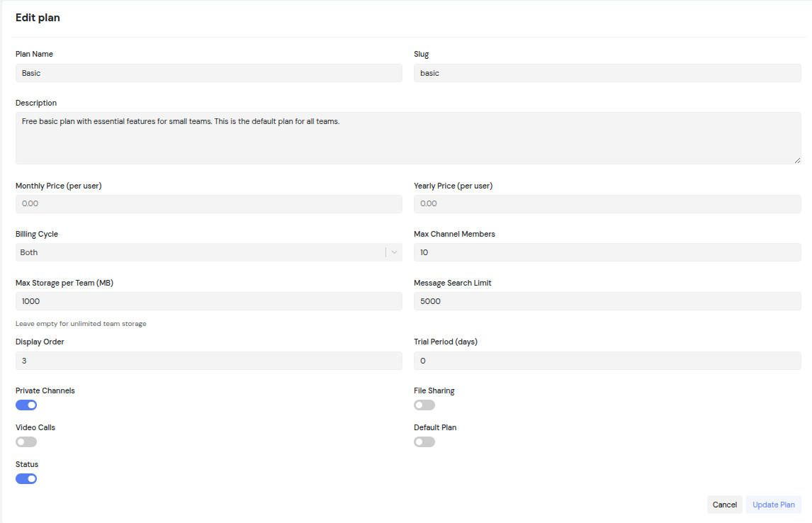The width and height of the screenshot is (812, 523).
Task: Turn on Default Plan
Action: point(424,442)
